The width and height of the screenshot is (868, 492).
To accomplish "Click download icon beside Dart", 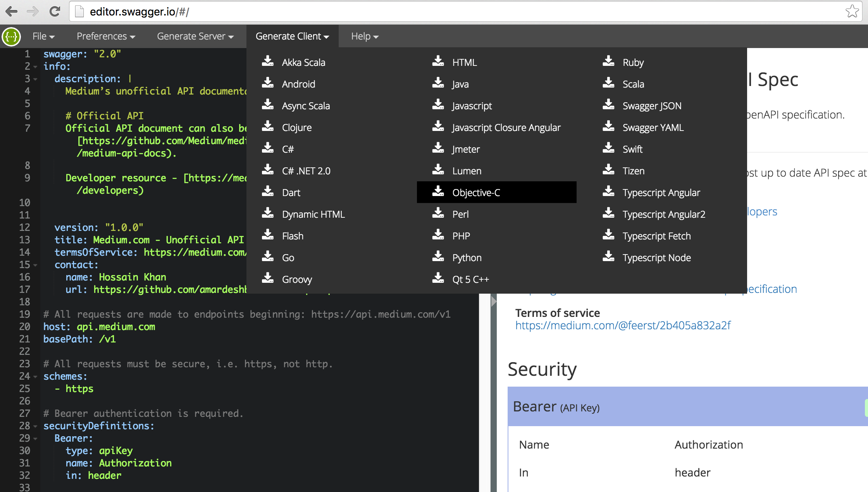I will 268,191.
